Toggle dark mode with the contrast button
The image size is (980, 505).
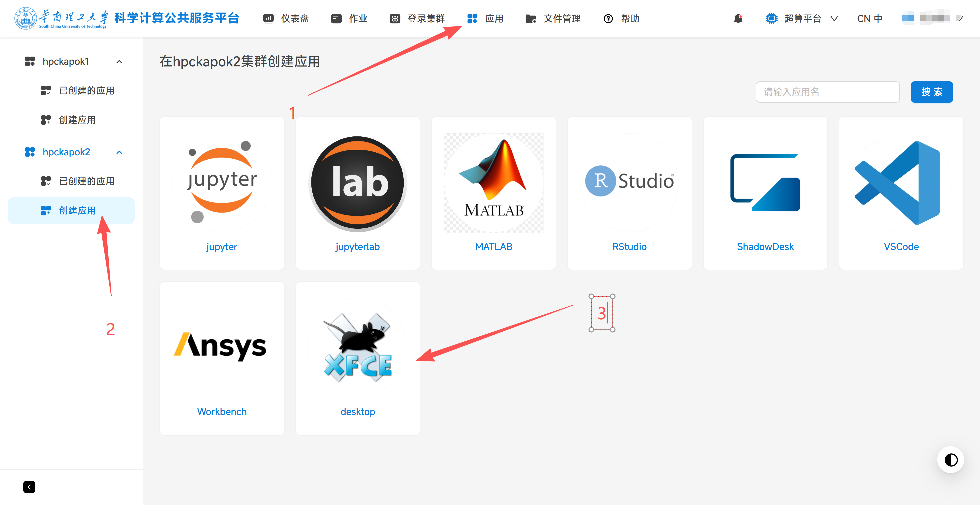[x=951, y=460]
